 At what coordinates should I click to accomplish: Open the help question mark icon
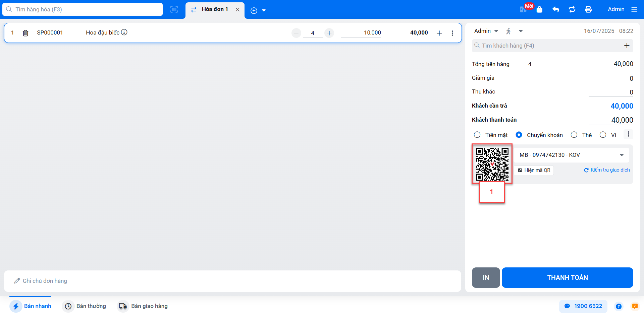619,306
